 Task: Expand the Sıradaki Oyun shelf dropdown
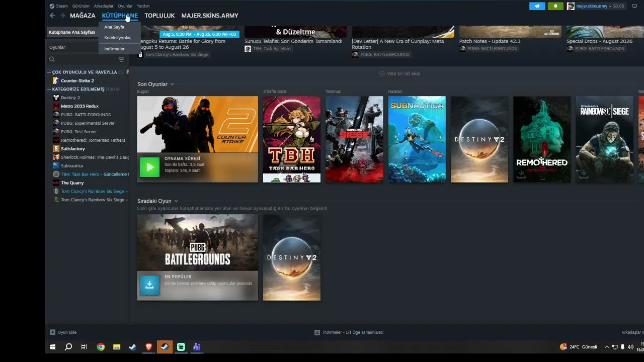[176, 201]
